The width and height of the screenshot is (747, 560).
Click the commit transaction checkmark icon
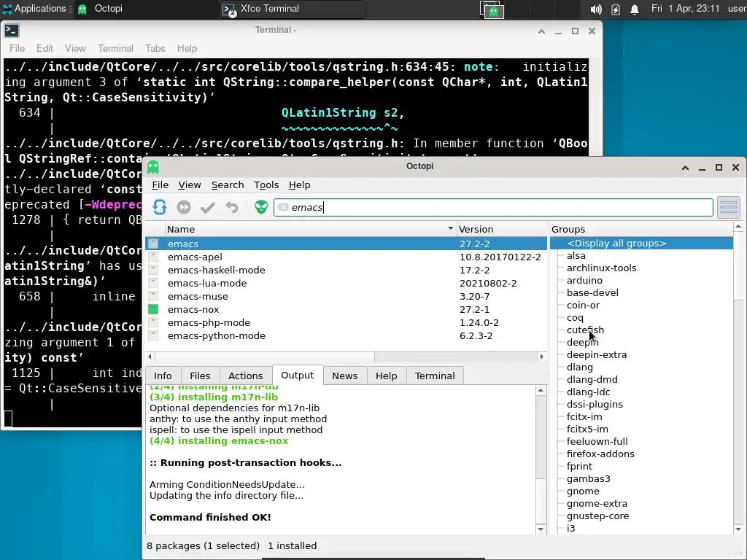[x=208, y=207]
